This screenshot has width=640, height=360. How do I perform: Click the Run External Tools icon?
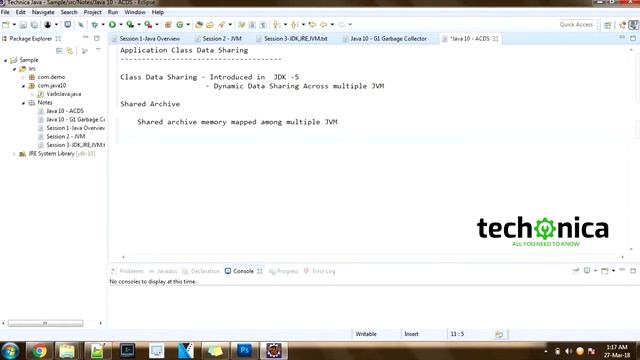[148, 25]
